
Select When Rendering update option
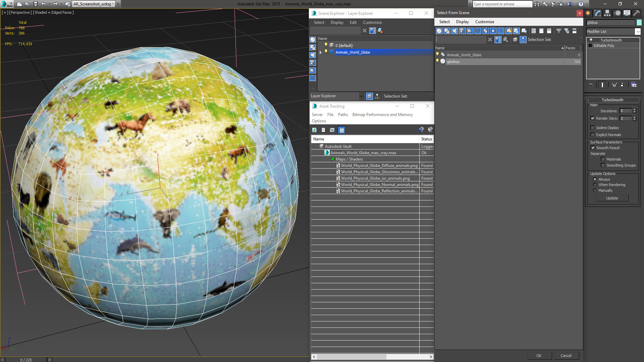(595, 185)
